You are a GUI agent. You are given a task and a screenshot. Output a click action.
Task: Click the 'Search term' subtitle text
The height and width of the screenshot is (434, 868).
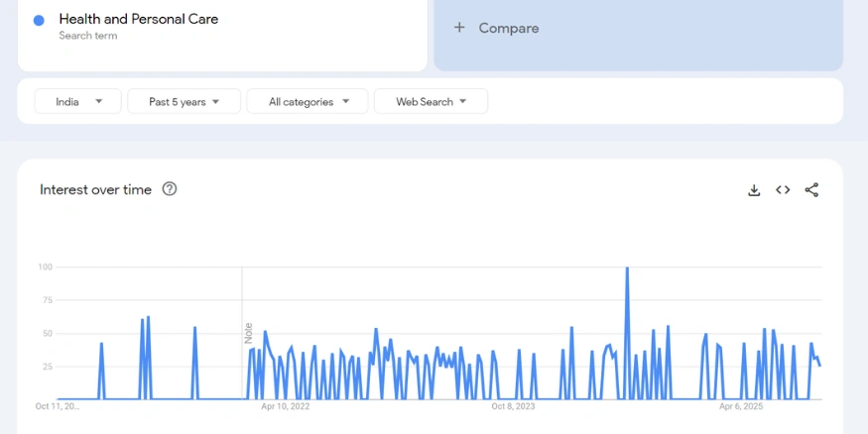pyautogui.click(x=88, y=36)
